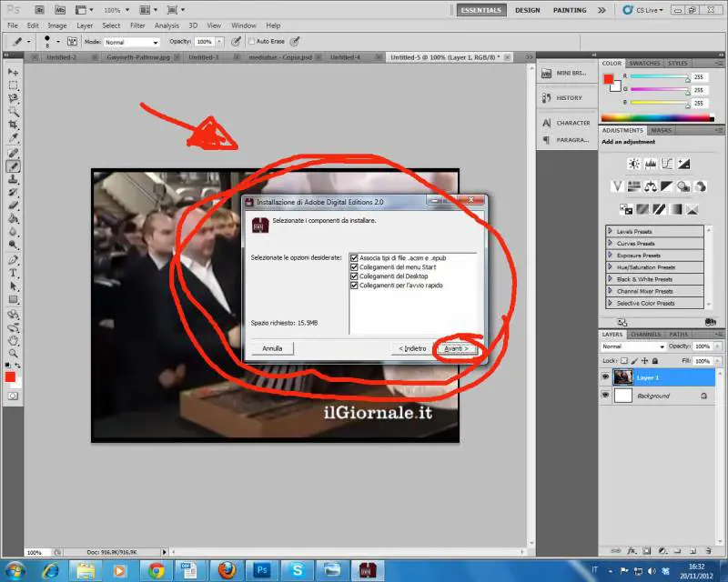Select the Clone Stamp tool

pos(13,179)
